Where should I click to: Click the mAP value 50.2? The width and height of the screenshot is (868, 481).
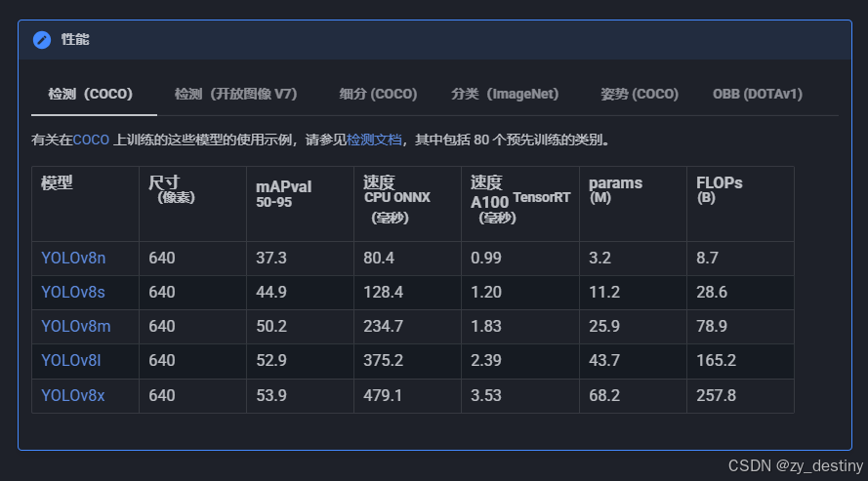(x=271, y=327)
